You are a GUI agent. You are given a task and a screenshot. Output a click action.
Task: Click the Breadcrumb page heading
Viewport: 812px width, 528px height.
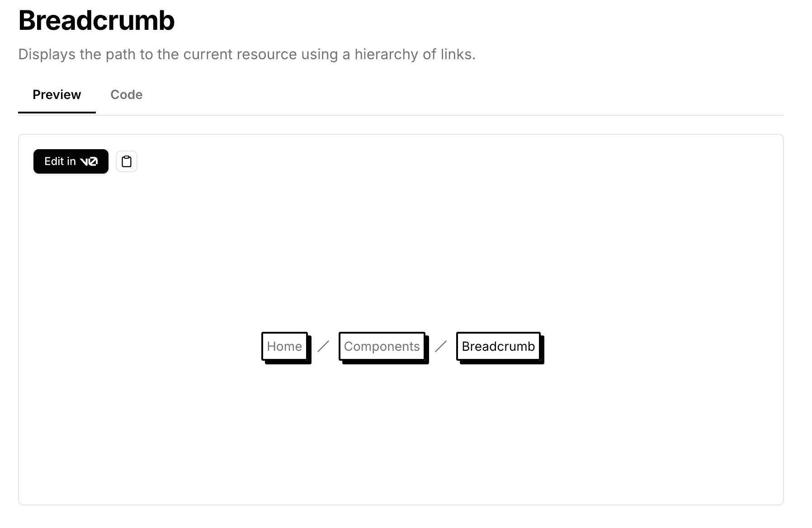pos(96,20)
